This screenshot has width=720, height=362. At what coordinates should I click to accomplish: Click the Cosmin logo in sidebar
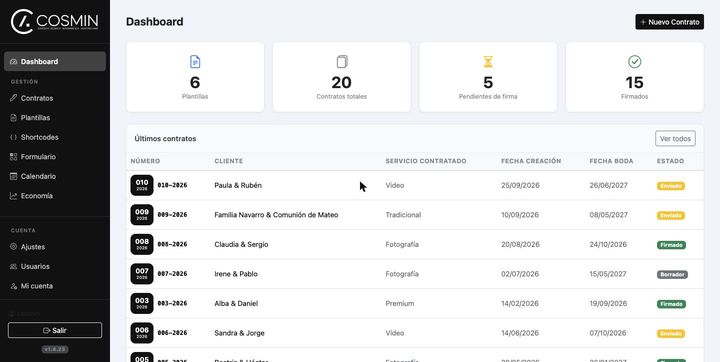tap(54, 22)
